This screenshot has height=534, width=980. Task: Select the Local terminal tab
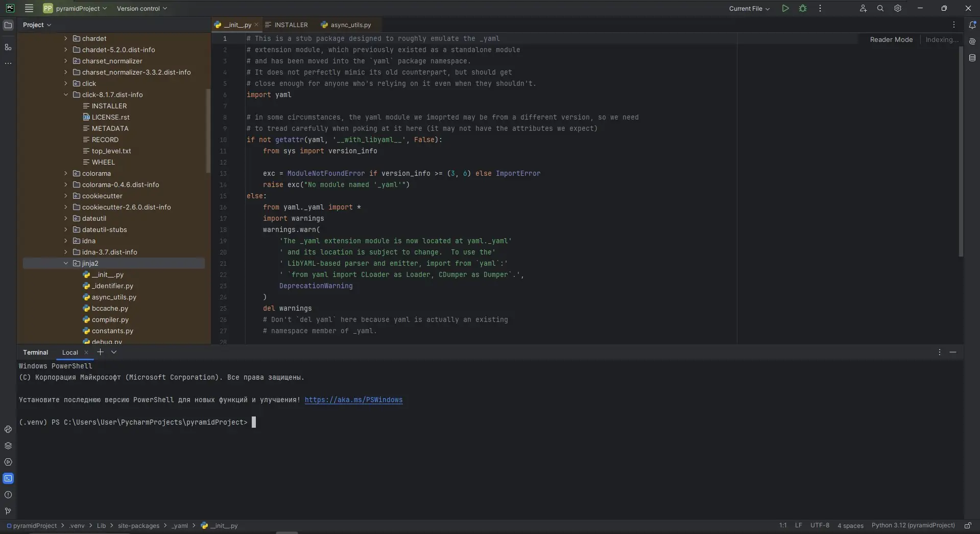(x=70, y=352)
